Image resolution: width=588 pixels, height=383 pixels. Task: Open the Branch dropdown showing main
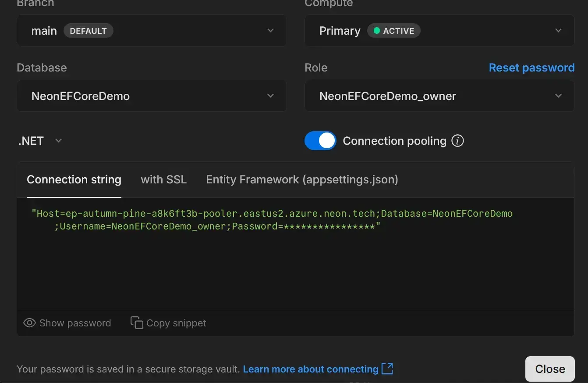(x=152, y=31)
